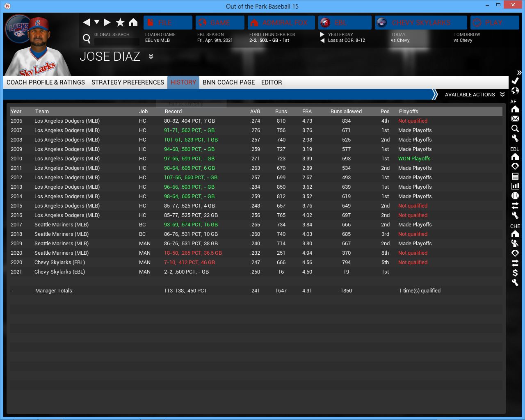Click the Global Search input field
This screenshot has width=525, height=420.
[117, 41]
